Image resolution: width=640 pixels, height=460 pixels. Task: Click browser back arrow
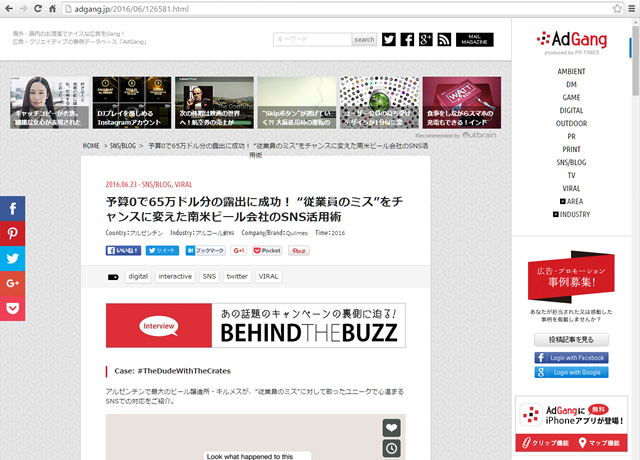(13, 9)
